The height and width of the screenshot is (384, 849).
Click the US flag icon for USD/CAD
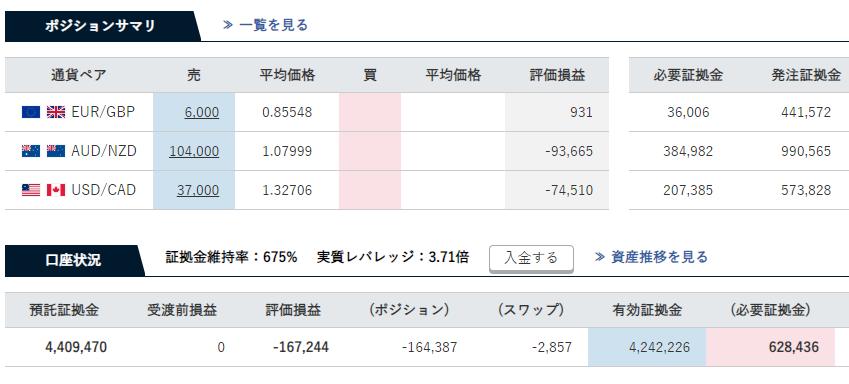click(31, 190)
